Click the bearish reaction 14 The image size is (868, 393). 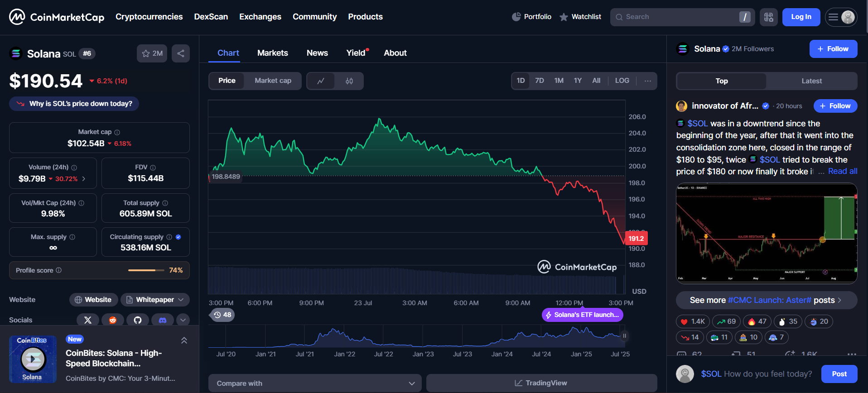coord(690,337)
